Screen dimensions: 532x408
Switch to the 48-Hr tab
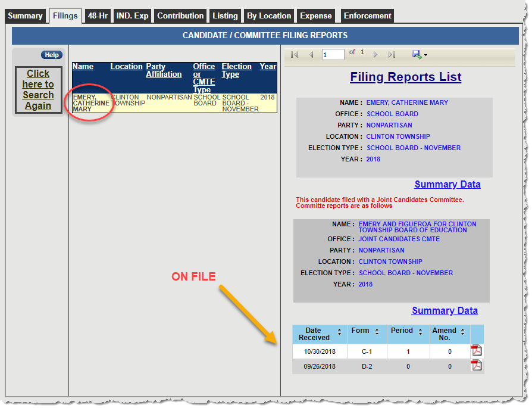click(x=98, y=16)
